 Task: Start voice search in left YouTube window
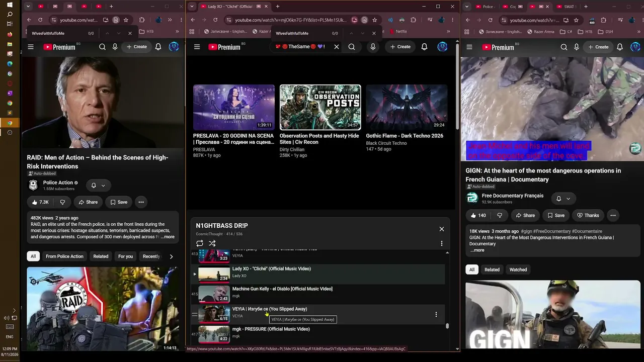pos(115,47)
